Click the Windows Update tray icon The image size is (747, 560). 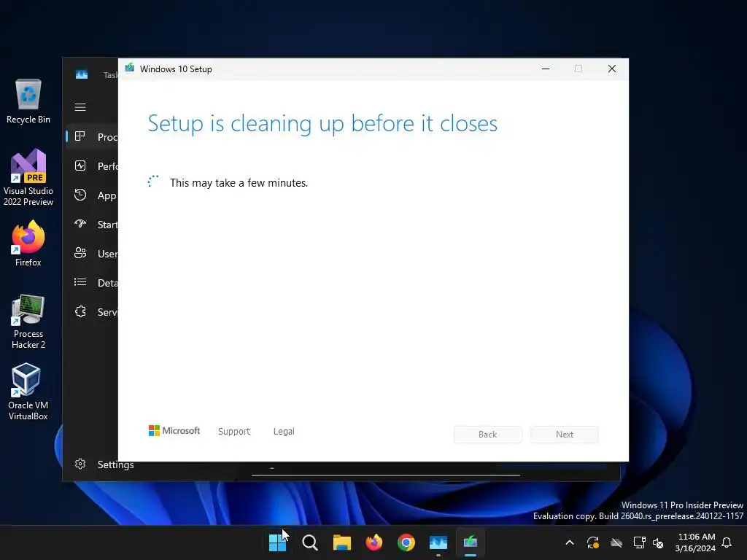592,542
